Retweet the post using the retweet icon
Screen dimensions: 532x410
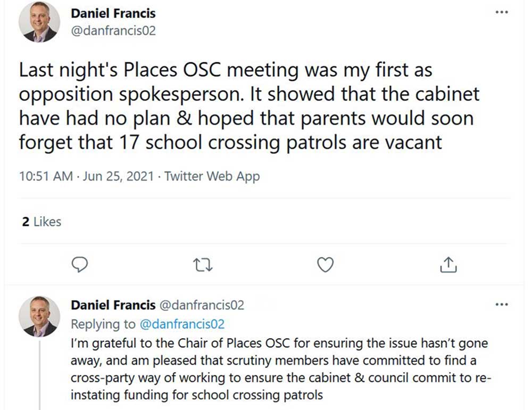point(203,265)
